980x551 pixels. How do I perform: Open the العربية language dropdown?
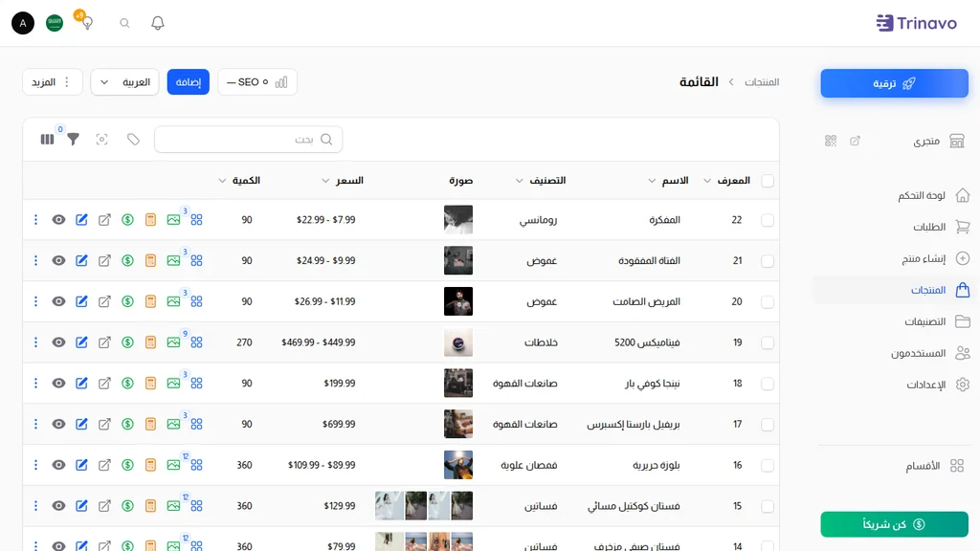tap(125, 82)
